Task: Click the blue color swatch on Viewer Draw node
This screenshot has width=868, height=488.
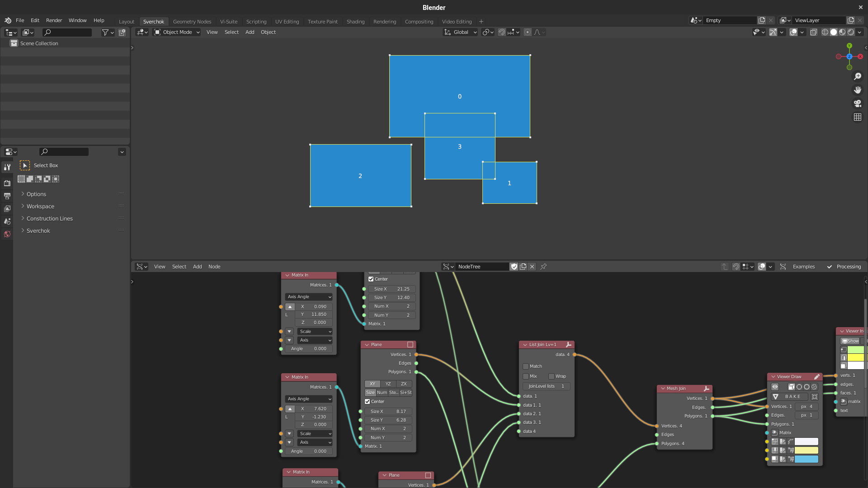Action: [x=807, y=459]
